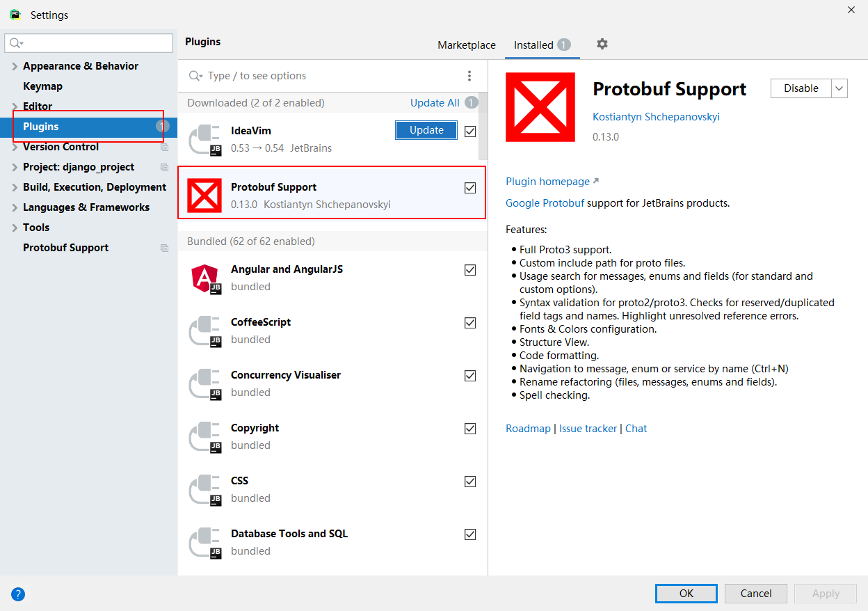Expand Build, Execution, Deployment

click(15, 187)
